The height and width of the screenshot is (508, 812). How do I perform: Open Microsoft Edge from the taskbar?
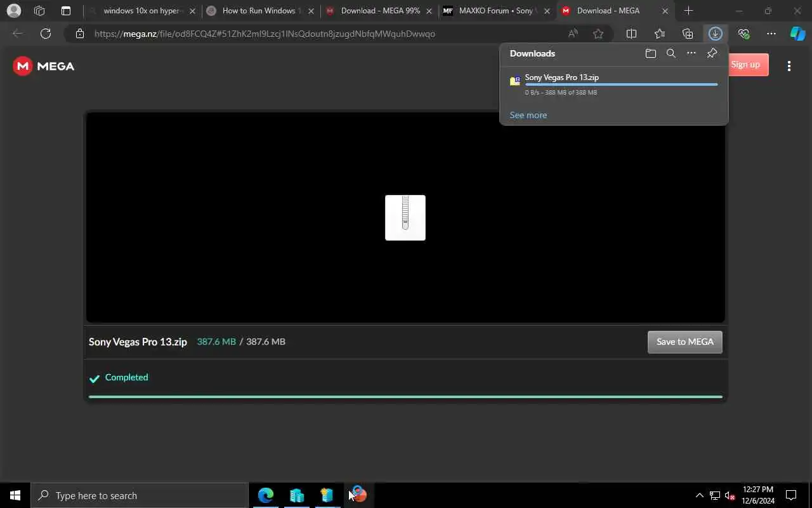pos(266,495)
